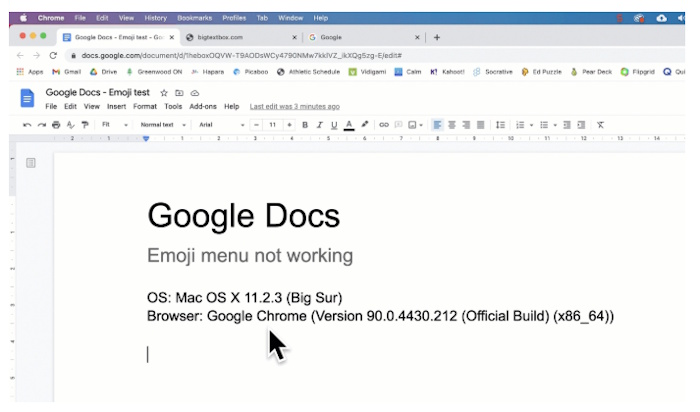Open the Kahoot! bookmark
This screenshot has height=412, width=700.
[447, 72]
